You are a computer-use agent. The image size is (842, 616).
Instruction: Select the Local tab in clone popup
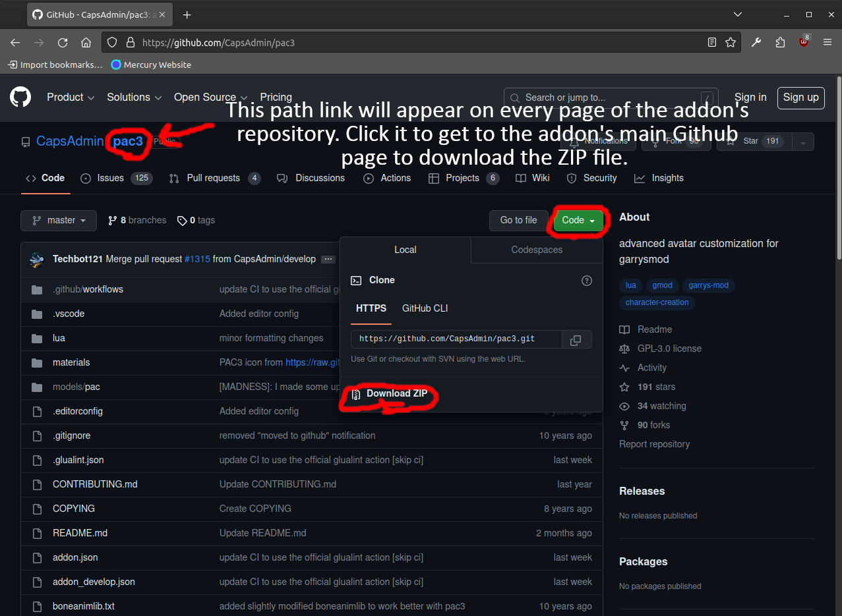(406, 250)
